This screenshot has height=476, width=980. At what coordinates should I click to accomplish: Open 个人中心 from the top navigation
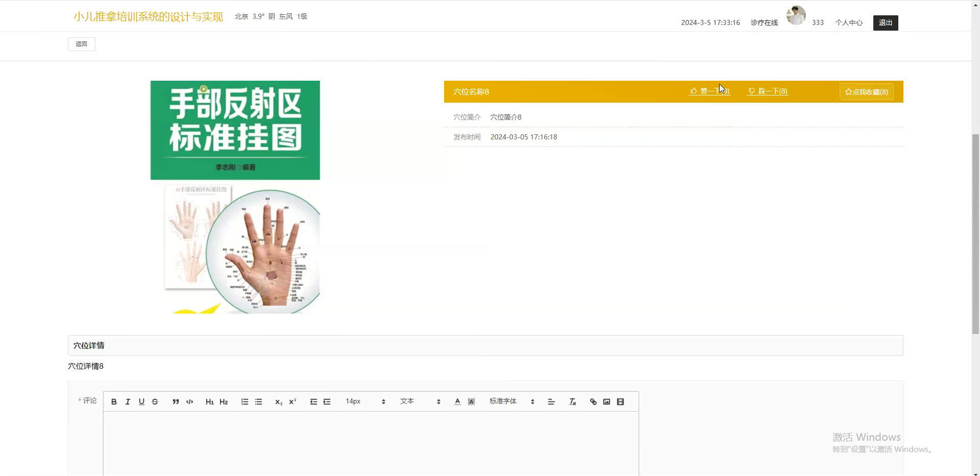(849, 22)
